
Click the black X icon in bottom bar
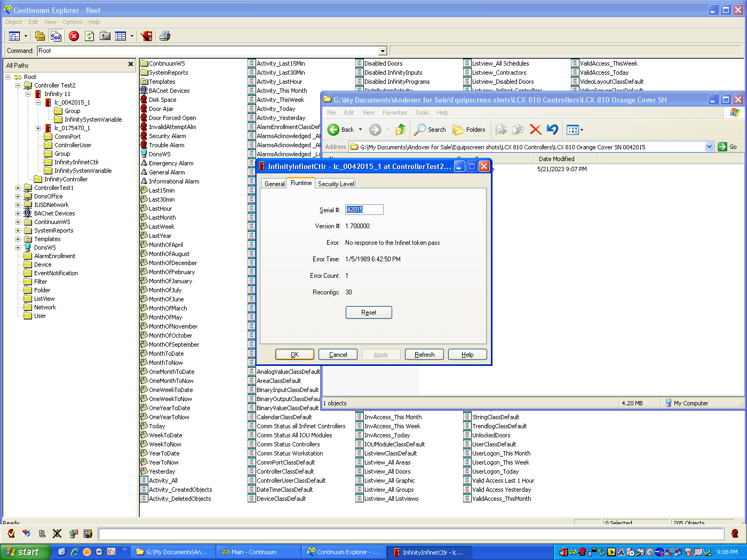click(x=57, y=533)
